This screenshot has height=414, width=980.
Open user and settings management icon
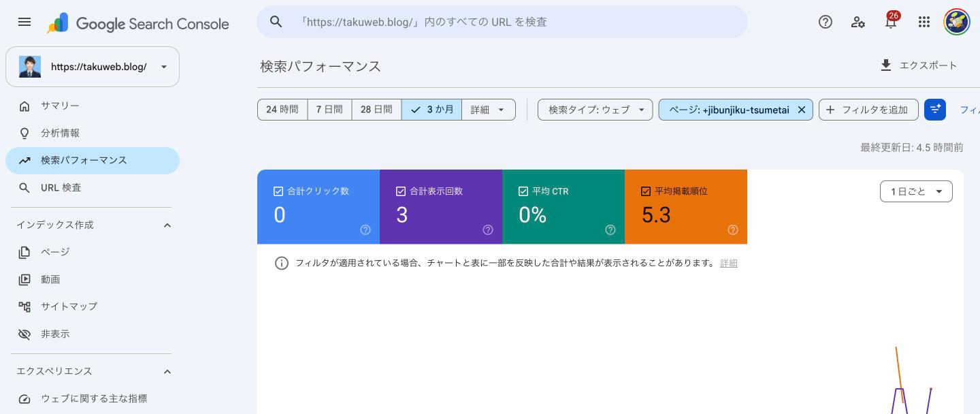[858, 22]
